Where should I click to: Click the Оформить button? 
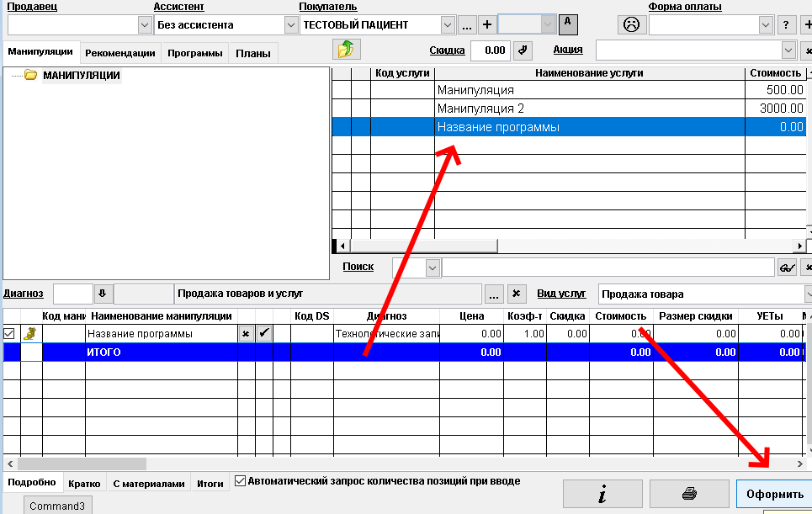[774, 494]
